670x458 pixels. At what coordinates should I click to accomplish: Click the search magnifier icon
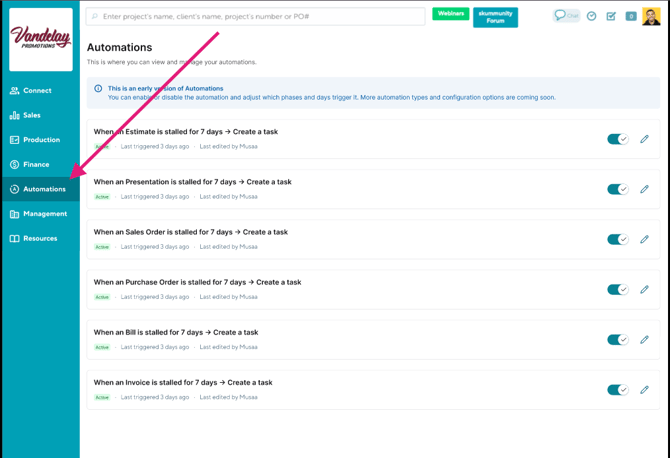95,16
